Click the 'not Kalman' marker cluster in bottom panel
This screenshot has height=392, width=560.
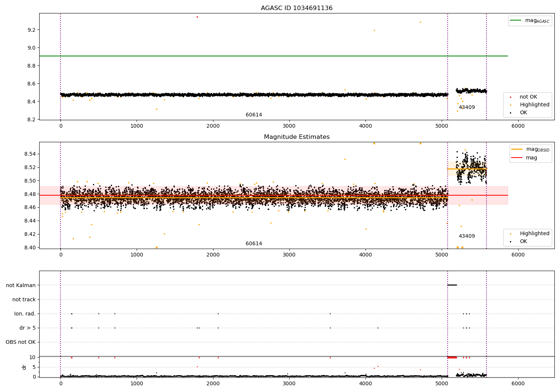click(452, 285)
